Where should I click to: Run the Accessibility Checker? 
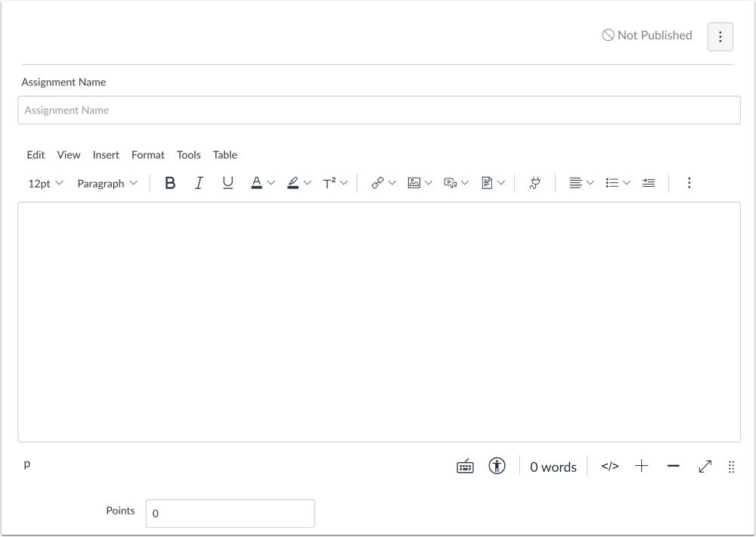tap(497, 466)
